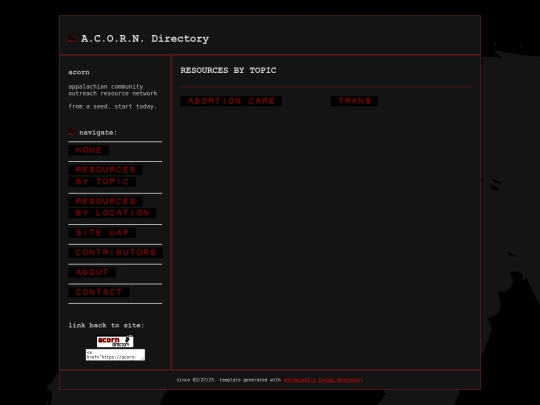
Task: Open the Contact page
Action: 98,292
